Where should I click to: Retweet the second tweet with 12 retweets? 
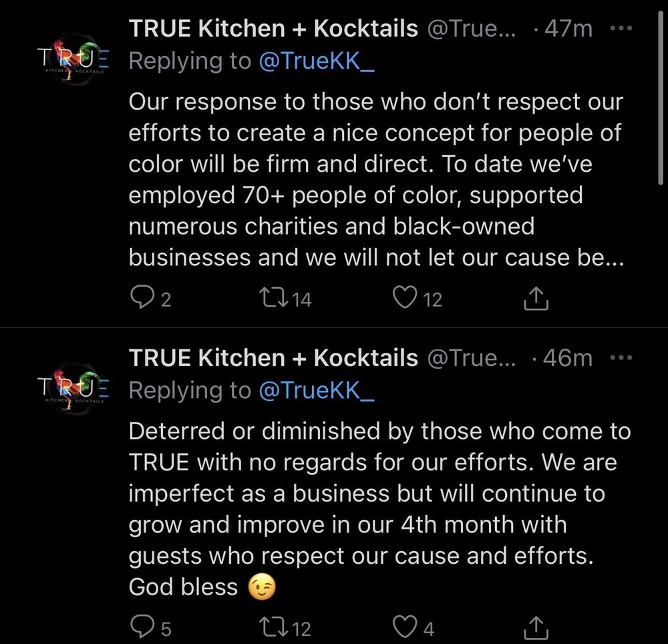point(273,627)
